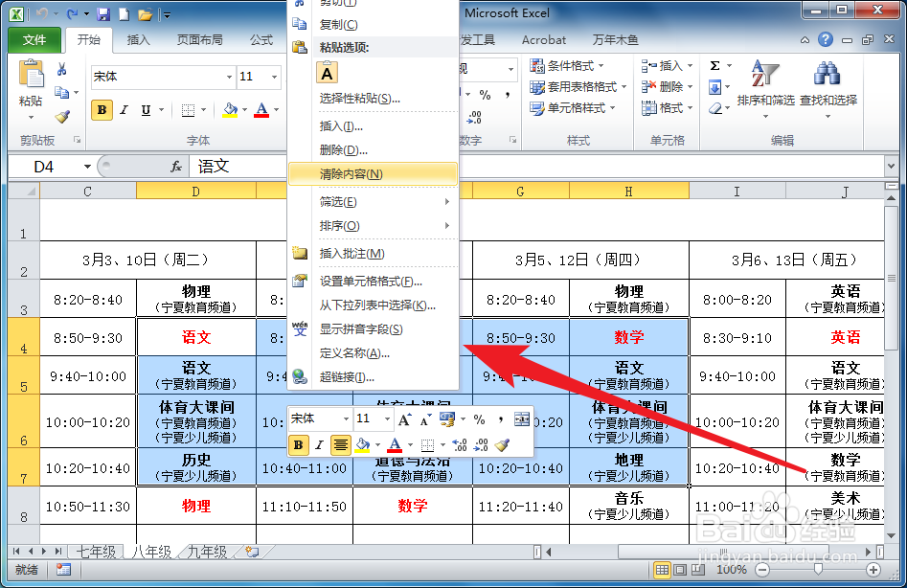Open the File tab
Screen dimensions: 907x588
34,40
